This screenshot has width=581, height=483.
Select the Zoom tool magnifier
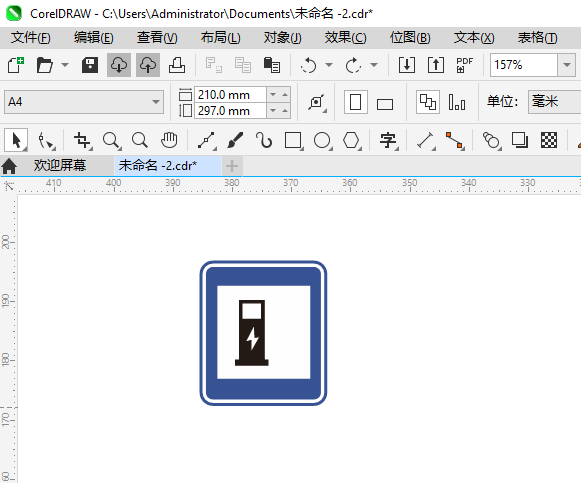point(111,141)
